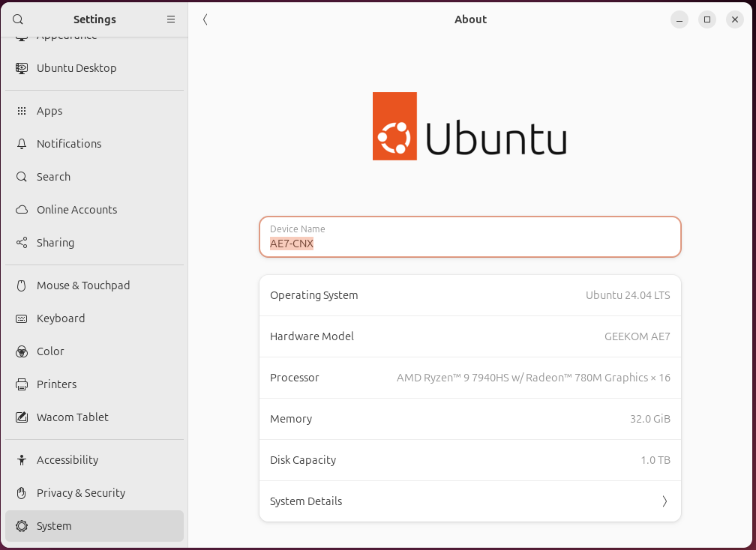
Task: Expand System Details chevron
Action: coord(664,501)
